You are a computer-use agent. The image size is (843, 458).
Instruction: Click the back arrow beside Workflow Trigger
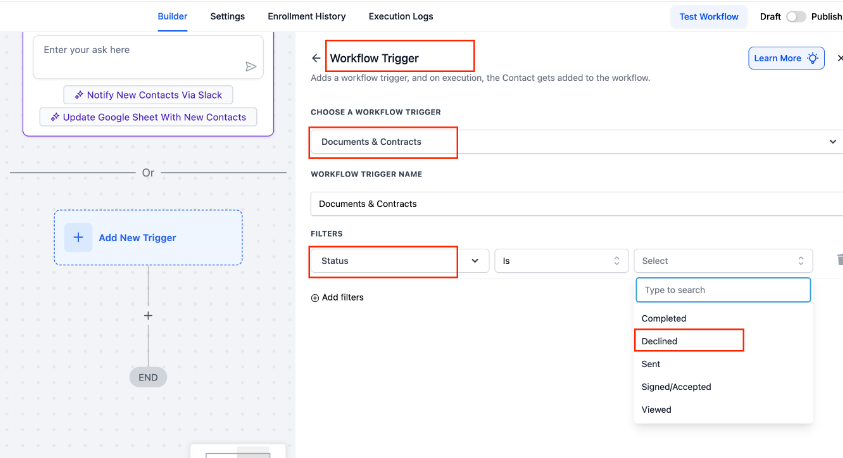click(316, 58)
